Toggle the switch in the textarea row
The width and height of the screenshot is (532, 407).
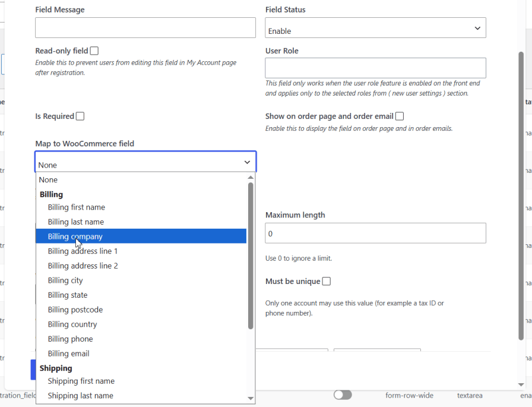[x=343, y=395]
